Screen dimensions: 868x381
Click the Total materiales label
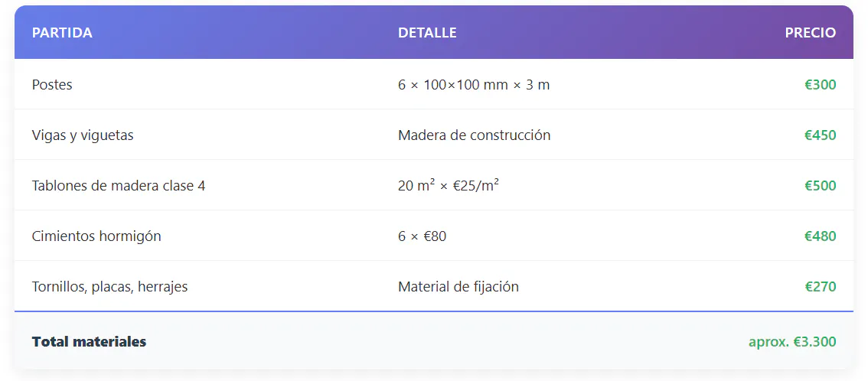(x=89, y=342)
